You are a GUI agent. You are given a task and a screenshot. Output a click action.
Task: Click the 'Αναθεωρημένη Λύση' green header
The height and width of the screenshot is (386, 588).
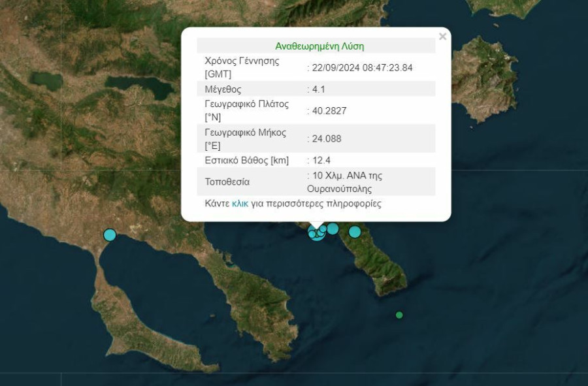click(x=319, y=46)
